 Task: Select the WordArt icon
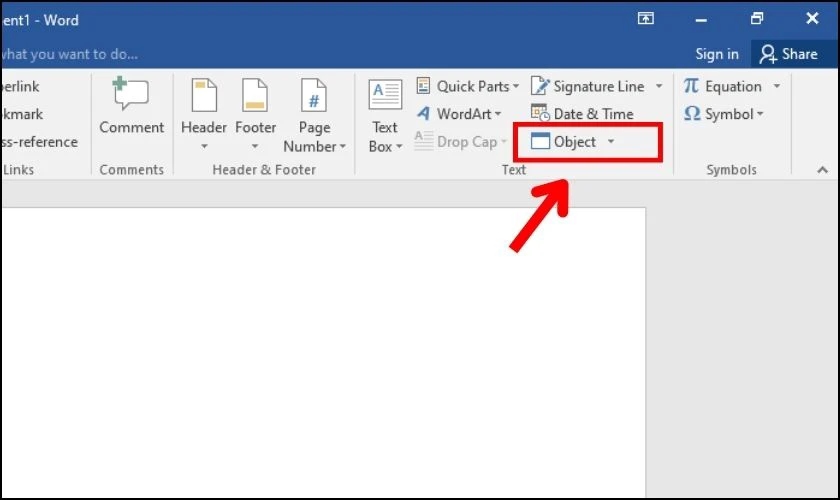(x=424, y=113)
